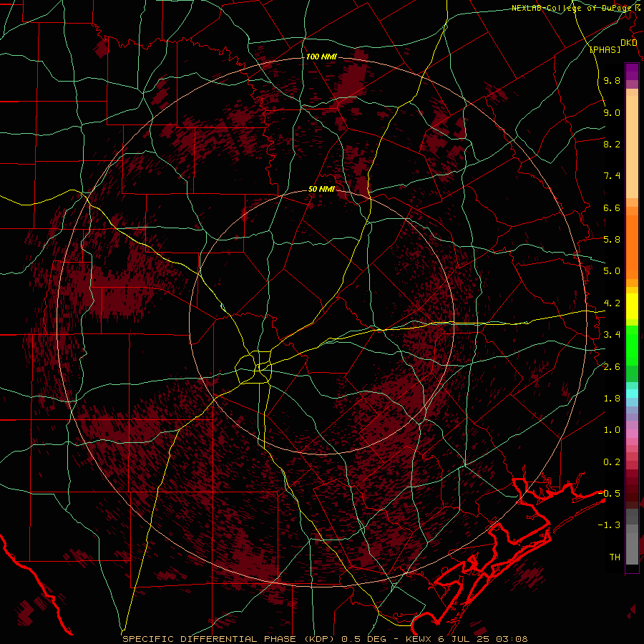Viewport: 644px width, 644px height.
Task: Click the 0.2 value on the legend
Action: coord(612,462)
